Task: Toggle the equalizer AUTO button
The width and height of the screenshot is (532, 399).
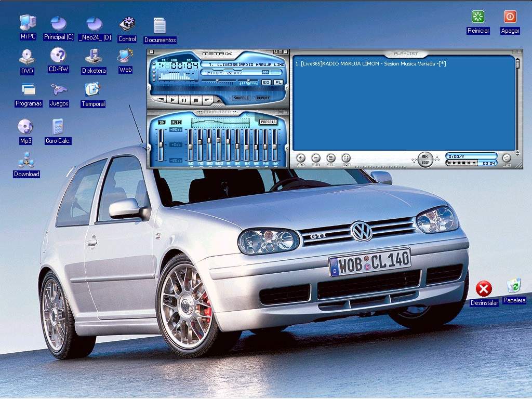Action: (x=176, y=122)
